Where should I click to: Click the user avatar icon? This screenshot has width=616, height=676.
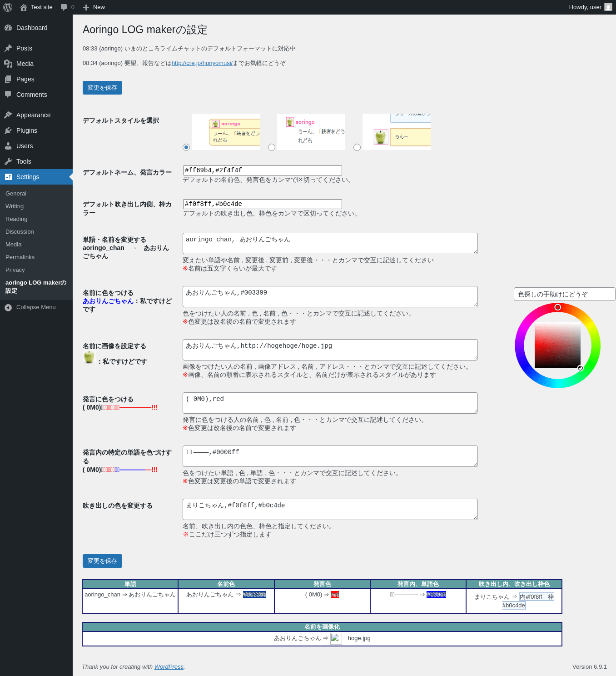tap(608, 7)
